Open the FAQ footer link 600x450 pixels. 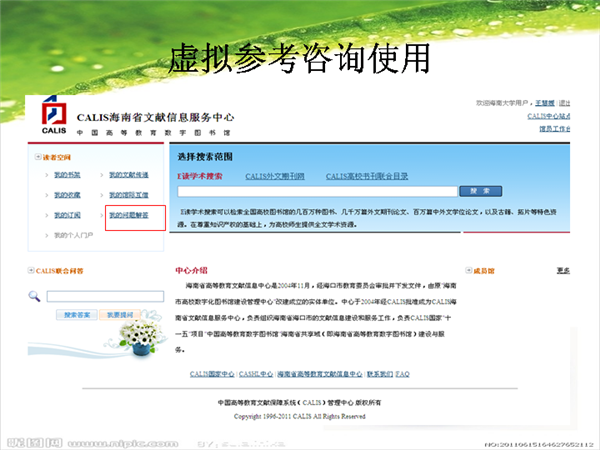[402, 374]
